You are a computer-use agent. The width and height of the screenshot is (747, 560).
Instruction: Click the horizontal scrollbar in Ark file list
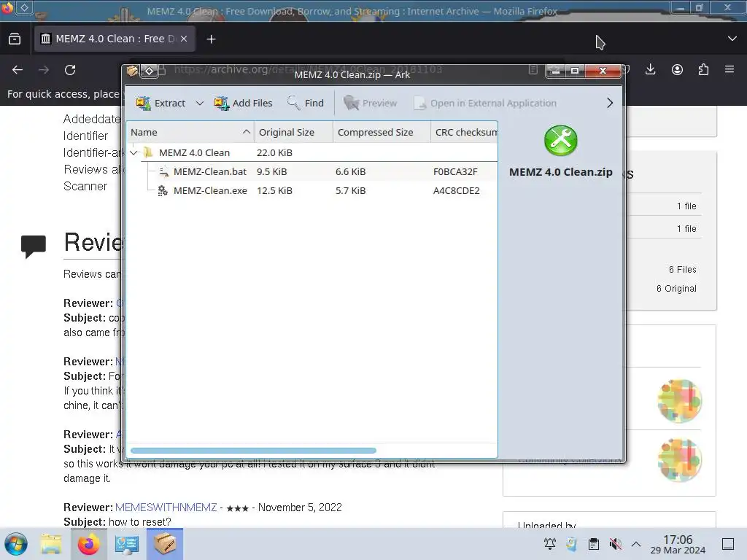(253, 450)
